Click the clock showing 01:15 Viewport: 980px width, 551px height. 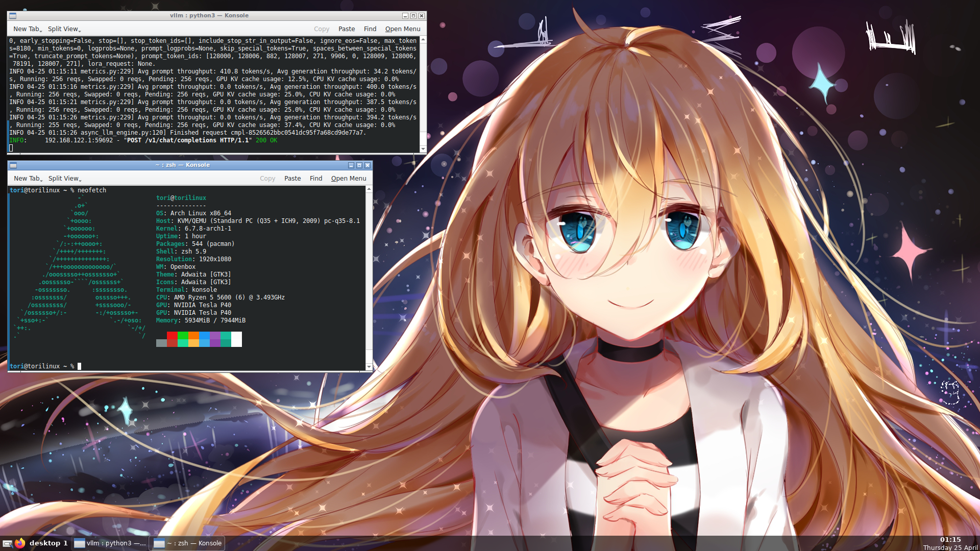click(x=950, y=540)
